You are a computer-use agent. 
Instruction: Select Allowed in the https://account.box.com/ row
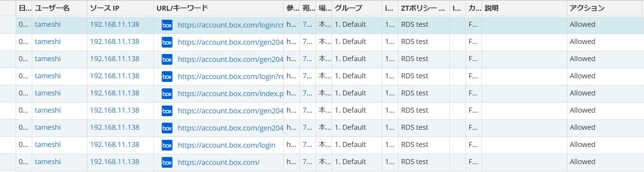(582, 162)
